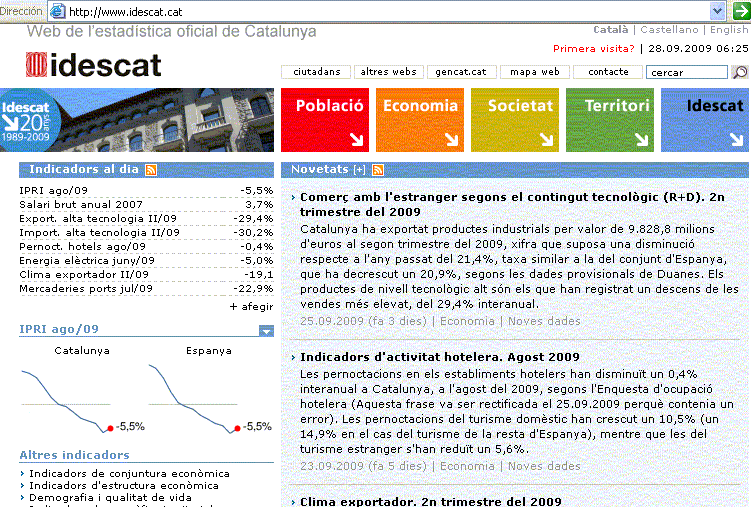751x507 pixels.
Task: Click the RSS feed icon beside Novetats
Action: click(378, 170)
